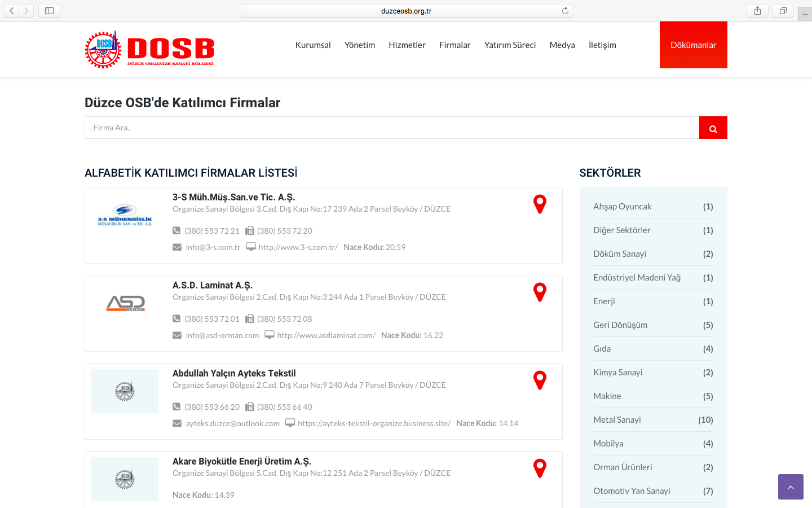
Task: Open the Kurumsal menu
Action: point(313,45)
